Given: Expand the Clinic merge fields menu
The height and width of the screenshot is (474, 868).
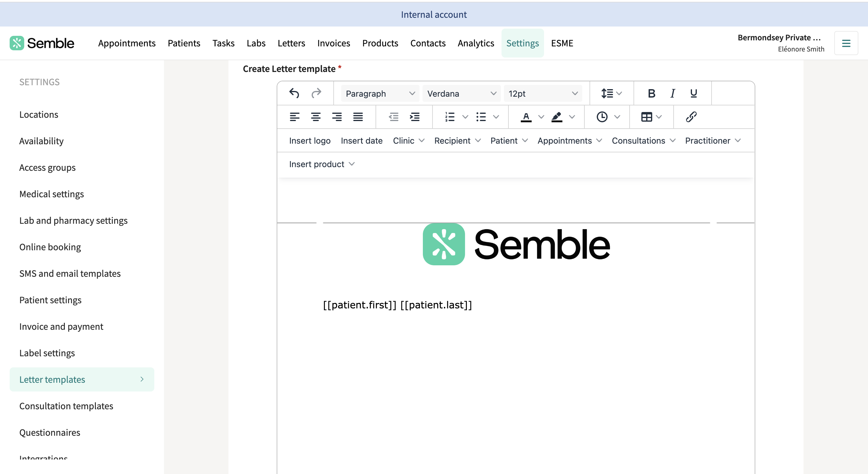Looking at the screenshot, I should 408,140.
